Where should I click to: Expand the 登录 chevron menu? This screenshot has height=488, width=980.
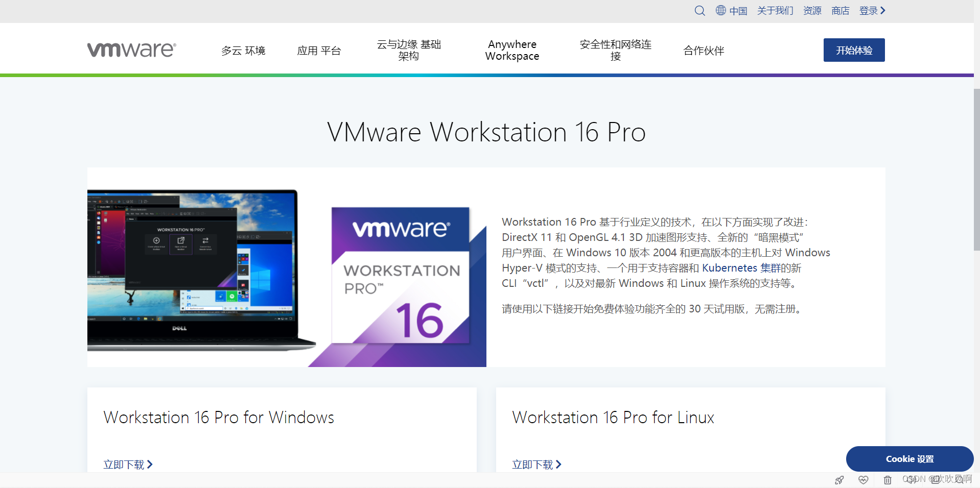point(872,11)
